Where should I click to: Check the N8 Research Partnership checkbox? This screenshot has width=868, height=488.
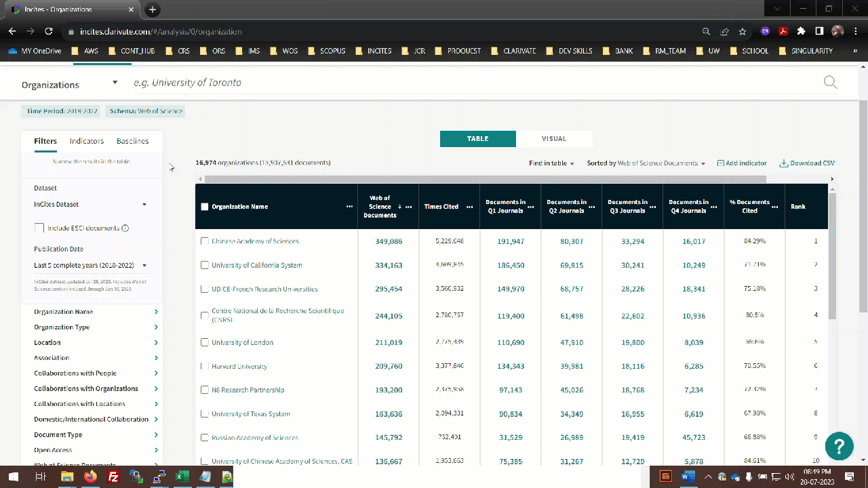205,390
